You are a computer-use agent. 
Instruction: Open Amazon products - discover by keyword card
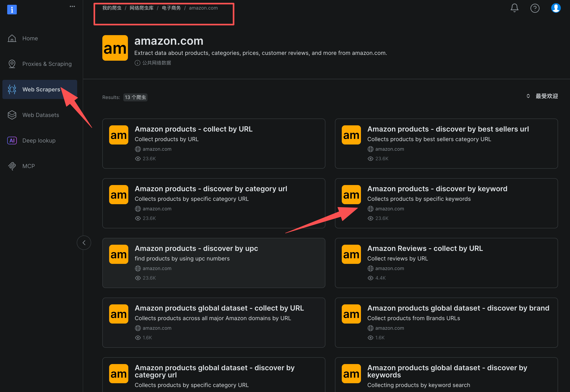pos(437,189)
